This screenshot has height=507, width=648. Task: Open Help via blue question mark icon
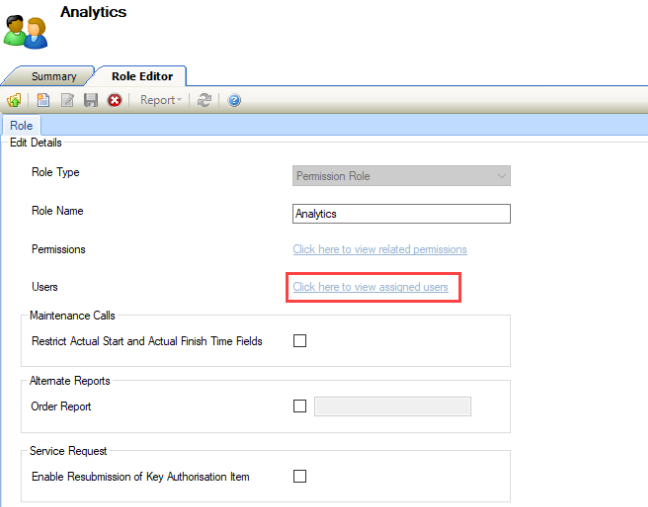point(234,100)
